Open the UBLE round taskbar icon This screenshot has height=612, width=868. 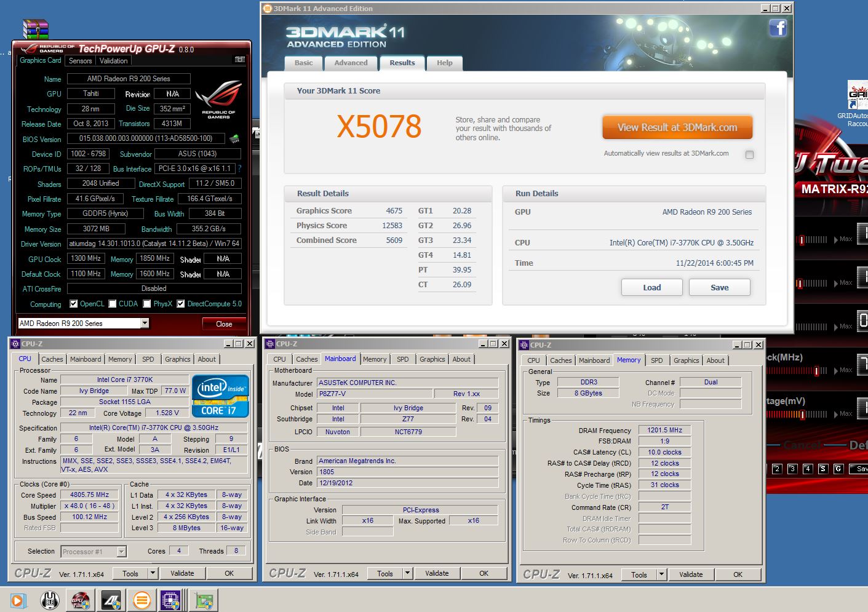[x=50, y=600]
